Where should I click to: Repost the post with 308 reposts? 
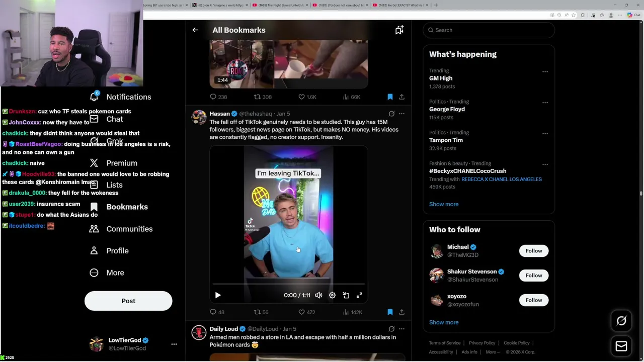263,97
